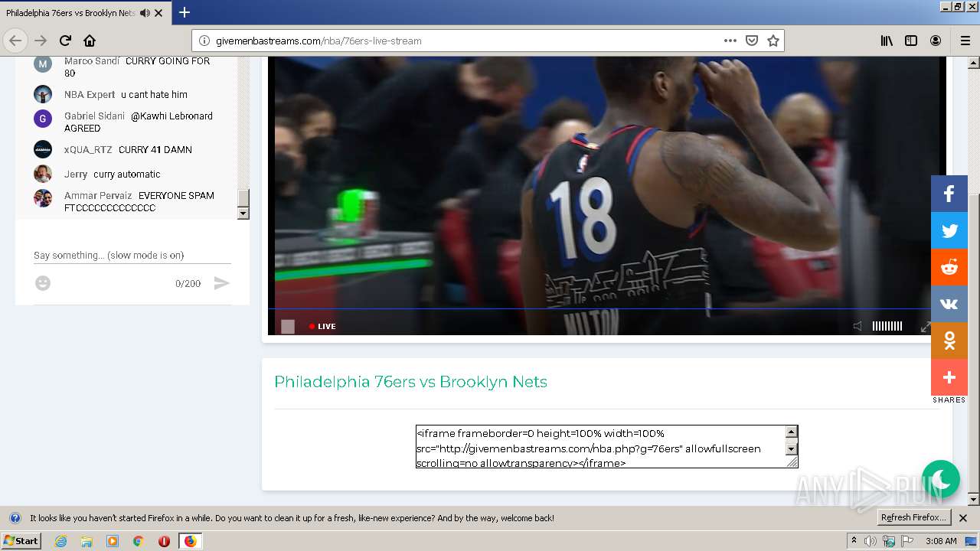Open the Firefox hamburger menu
The width and height of the screenshot is (980, 551).
pyautogui.click(x=965, y=41)
